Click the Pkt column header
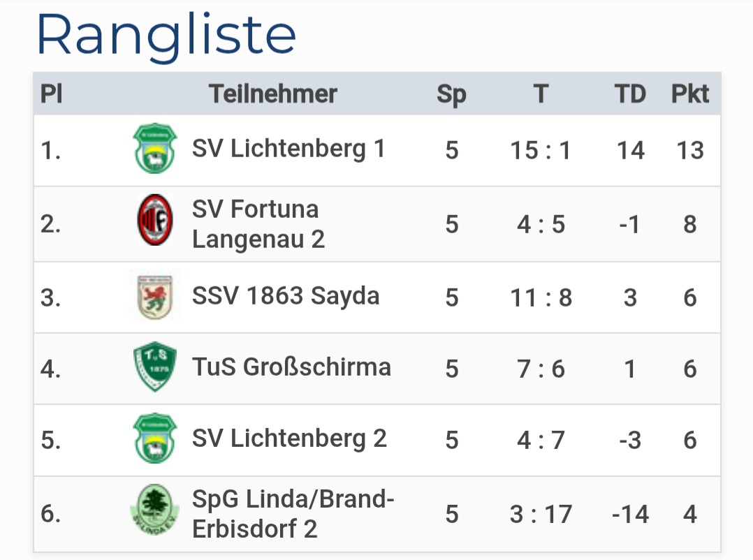Screen dimensions: 753x560 (690, 94)
